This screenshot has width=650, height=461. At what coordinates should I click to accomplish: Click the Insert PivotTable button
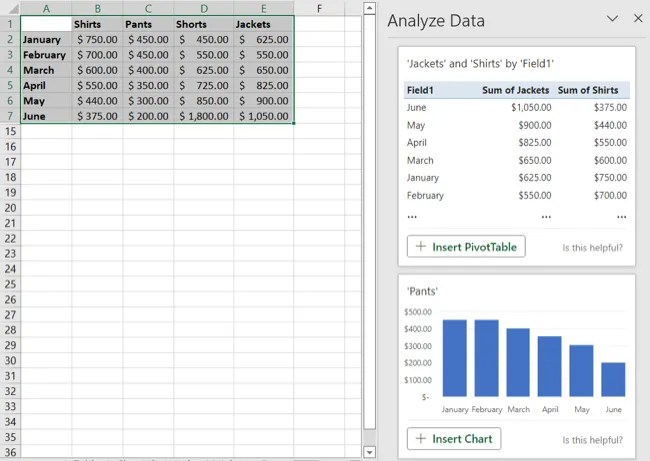tap(466, 247)
